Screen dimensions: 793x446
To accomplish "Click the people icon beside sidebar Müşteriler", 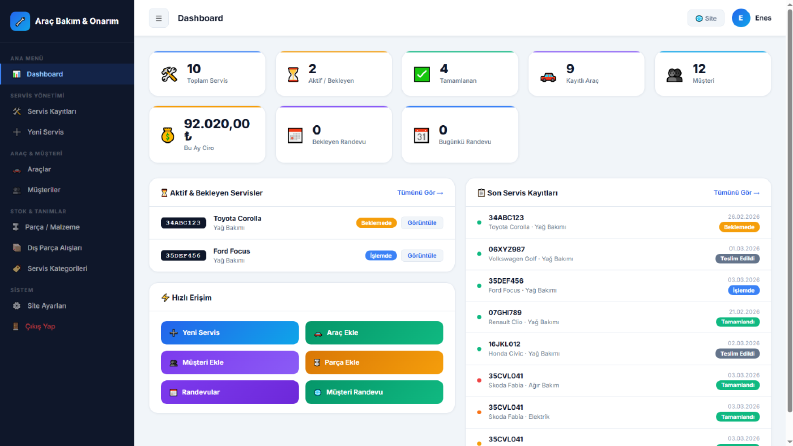I will tap(17, 190).
